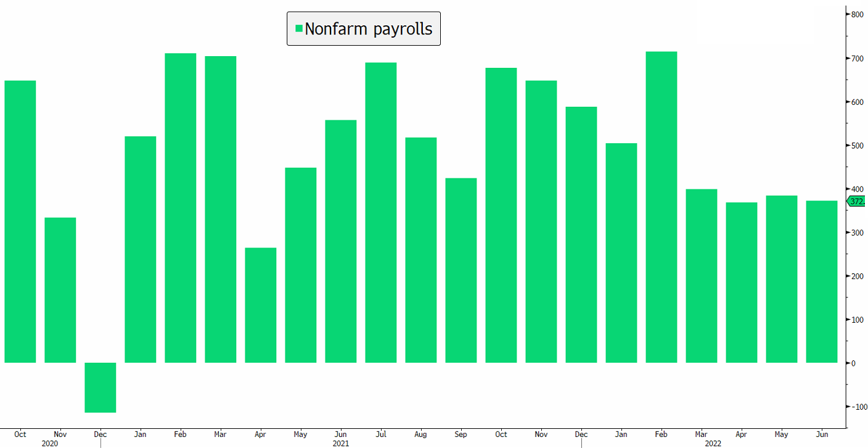This screenshot has height=448, width=868.
Task: Select the November 2020 bar
Action: click(x=60, y=290)
